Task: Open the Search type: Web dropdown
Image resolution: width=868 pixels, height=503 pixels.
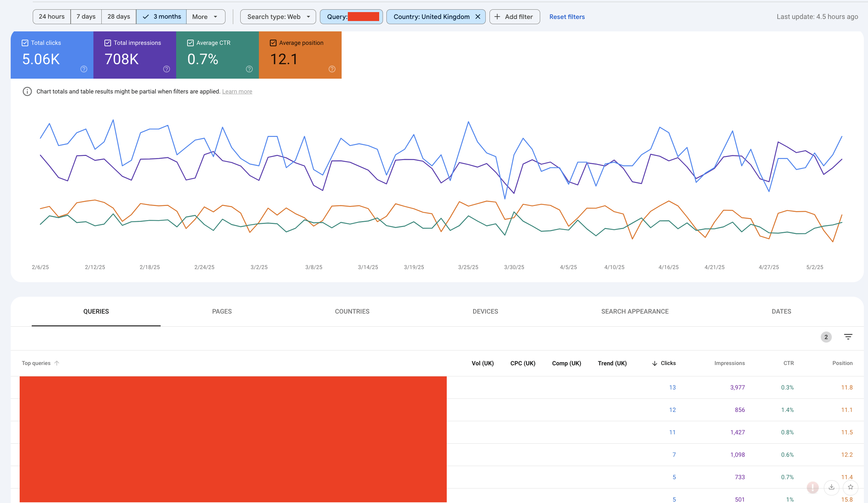Action: [x=278, y=17]
